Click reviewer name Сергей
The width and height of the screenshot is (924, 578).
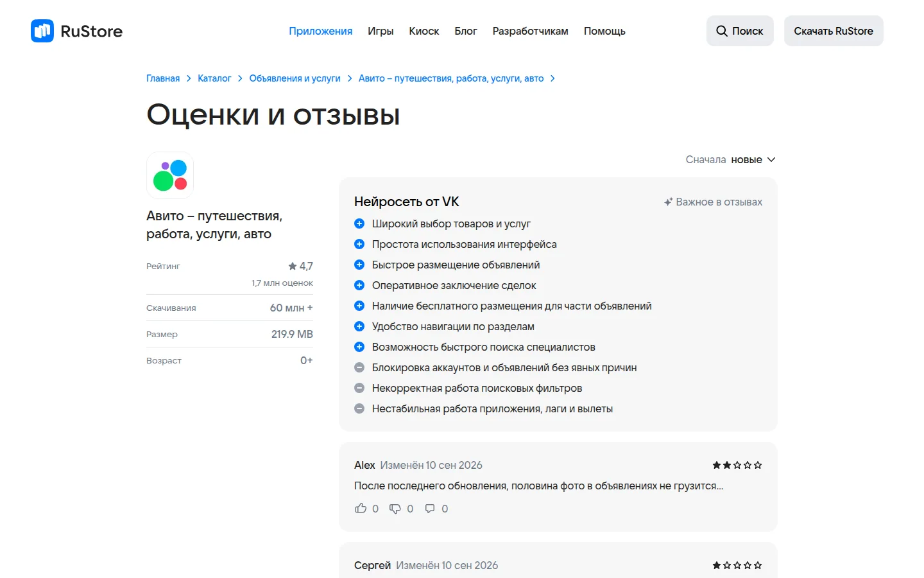pos(372,565)
